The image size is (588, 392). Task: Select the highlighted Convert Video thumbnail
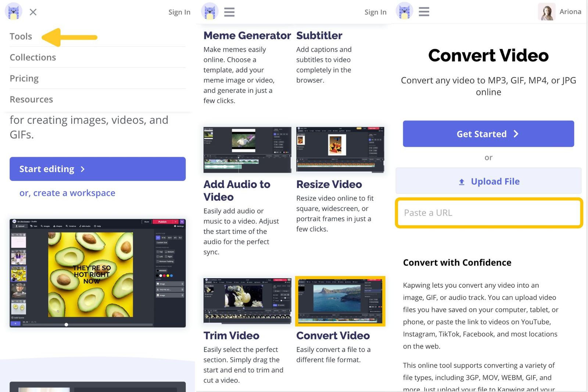coord(340,301)
